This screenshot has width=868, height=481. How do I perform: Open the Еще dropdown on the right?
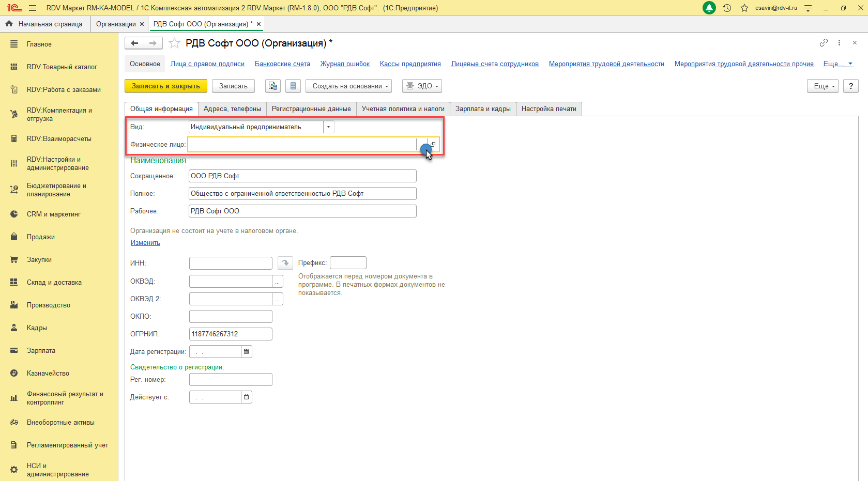822,86
